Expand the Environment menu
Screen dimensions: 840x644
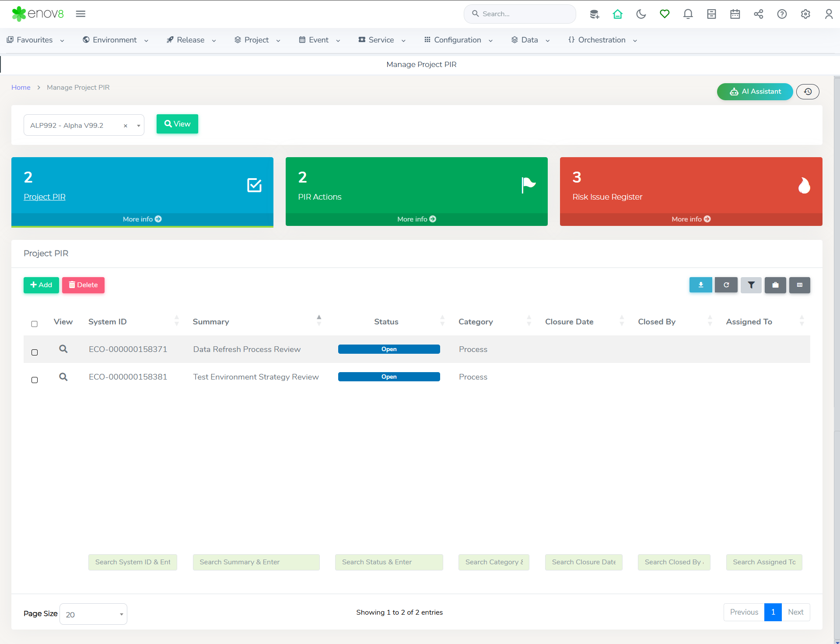115,40
